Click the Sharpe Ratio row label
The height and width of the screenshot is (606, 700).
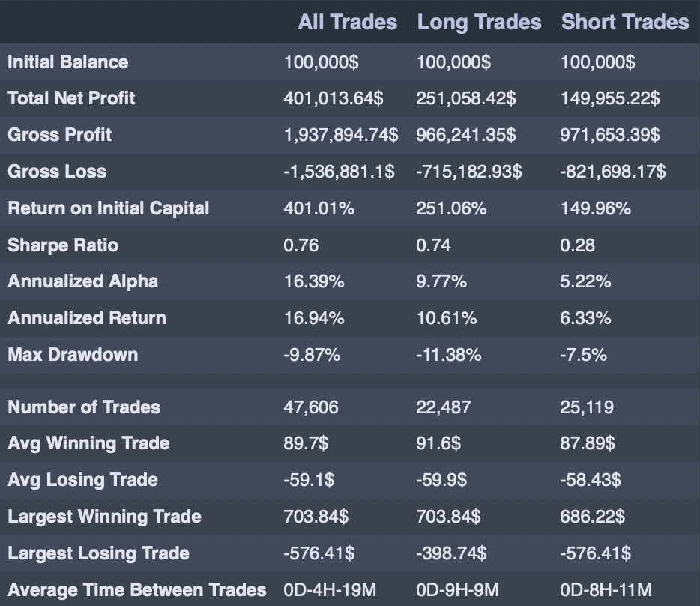pos(63,245)
